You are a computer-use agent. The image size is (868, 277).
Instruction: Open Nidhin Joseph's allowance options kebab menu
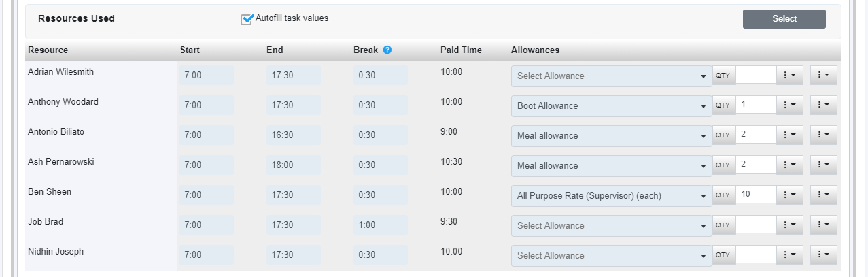[x=790, y=255]
